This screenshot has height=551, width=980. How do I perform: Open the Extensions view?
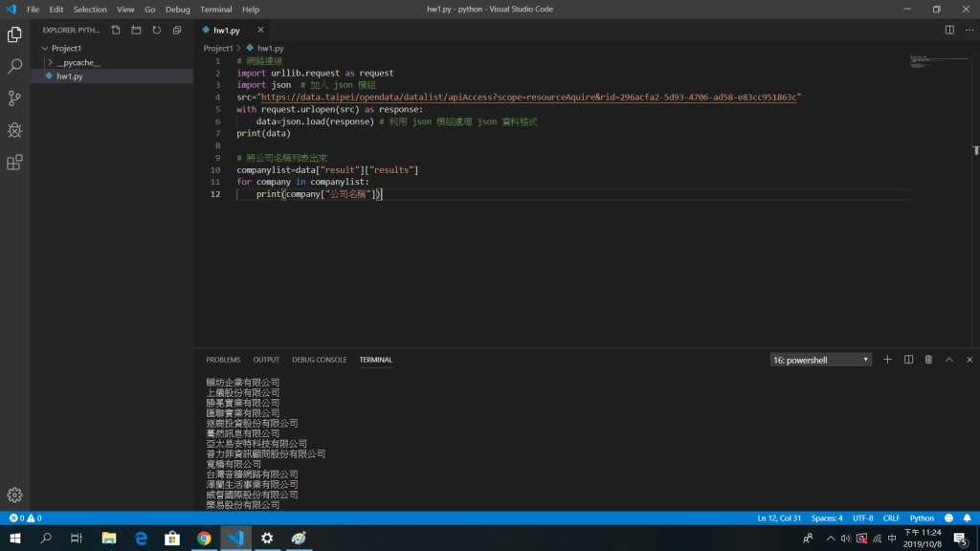click(x=14, y=163)
